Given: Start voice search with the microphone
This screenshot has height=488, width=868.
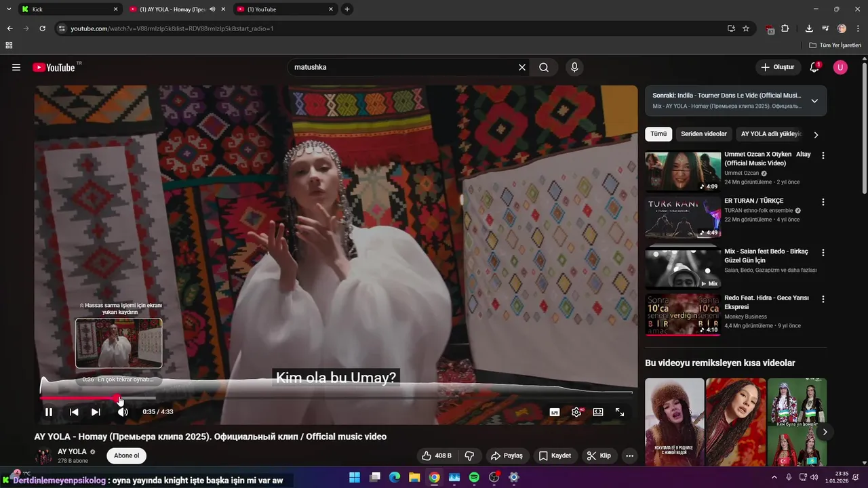Looking at the screenshot, I should [574, 67].
